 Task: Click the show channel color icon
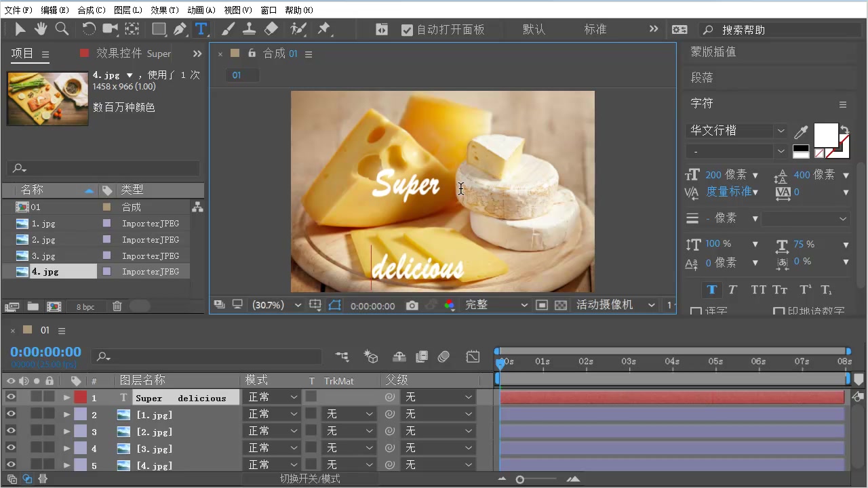[449, 306]
